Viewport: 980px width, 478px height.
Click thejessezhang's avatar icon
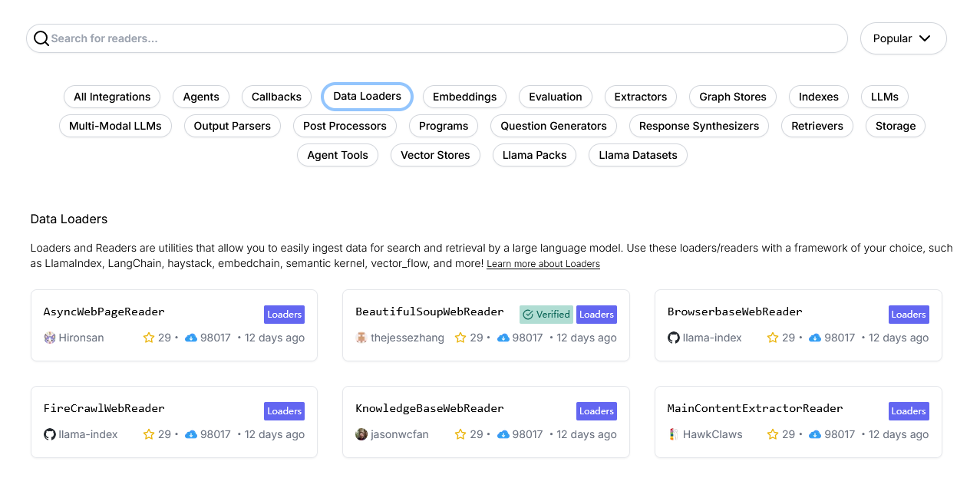pos(361,338)
